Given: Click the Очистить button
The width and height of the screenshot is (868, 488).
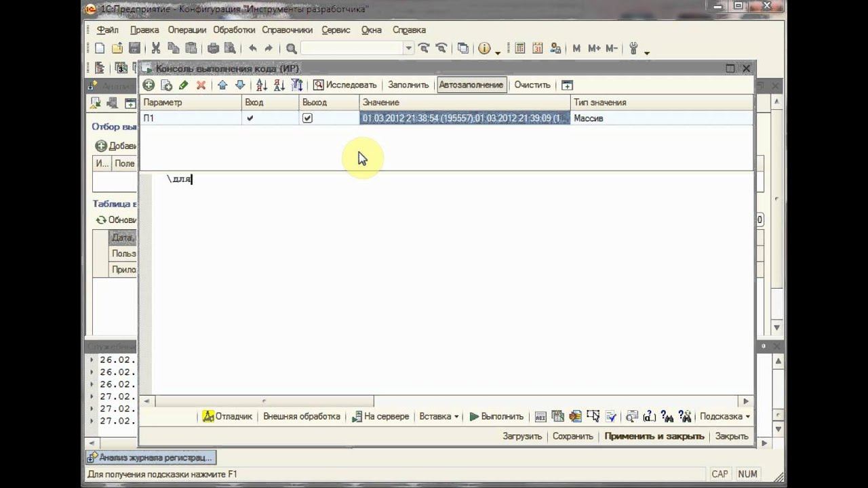Looking at the screenshot, I should coord(532,85).
